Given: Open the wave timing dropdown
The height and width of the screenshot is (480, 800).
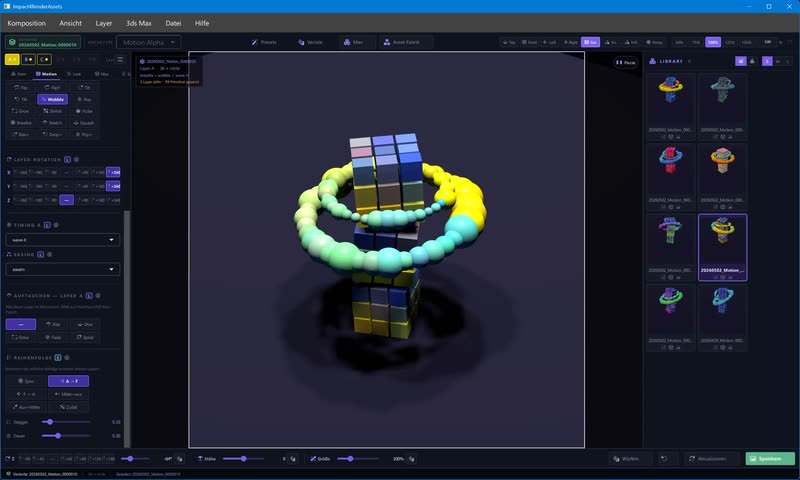Looking at the screenshot, I should [63, 240].
